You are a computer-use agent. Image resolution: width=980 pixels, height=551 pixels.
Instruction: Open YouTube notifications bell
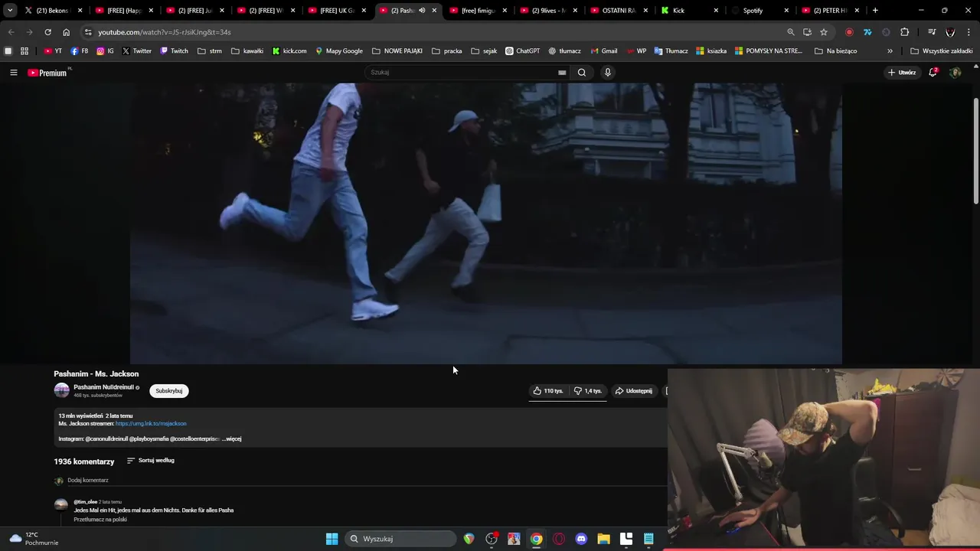933,73
